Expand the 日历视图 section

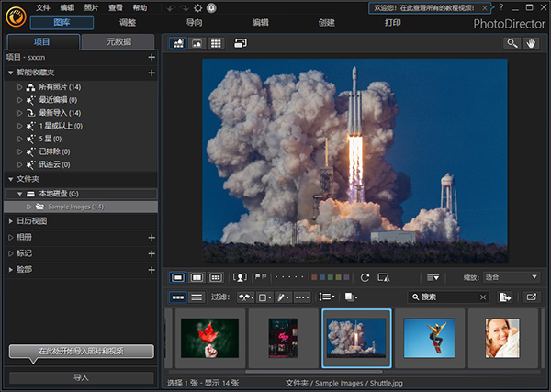coord(10,221)
